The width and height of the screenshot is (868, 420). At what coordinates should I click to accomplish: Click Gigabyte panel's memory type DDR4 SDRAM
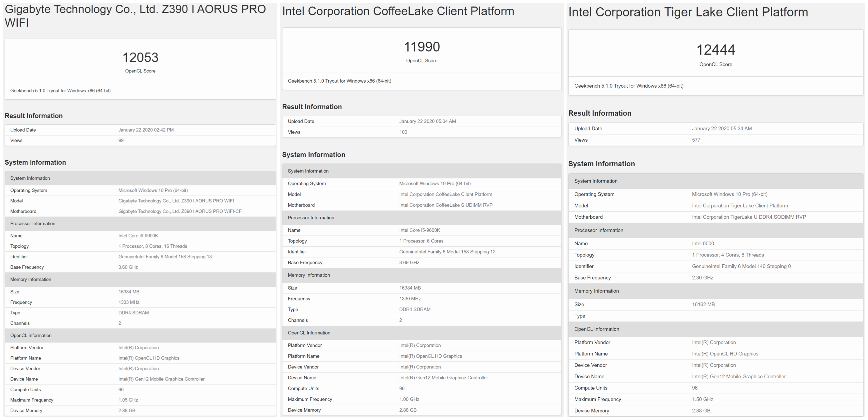coord(133,312)
